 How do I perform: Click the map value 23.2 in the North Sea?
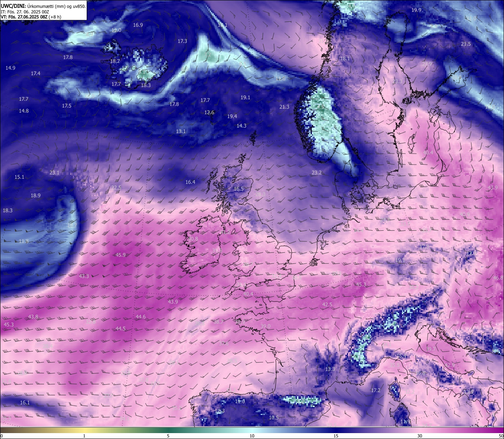pos(317,173)
